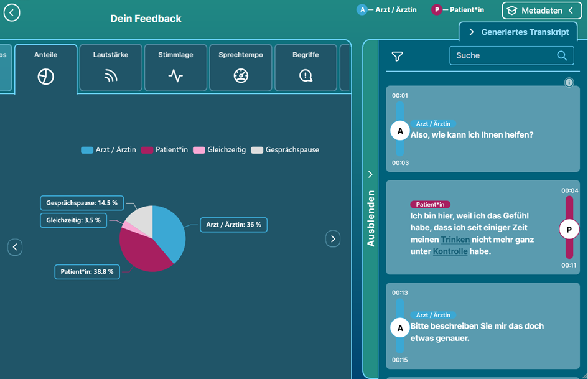Click the back arrow next to Dein Feedback
This screenshot has height=379, width=588.
tap(12, 12)
